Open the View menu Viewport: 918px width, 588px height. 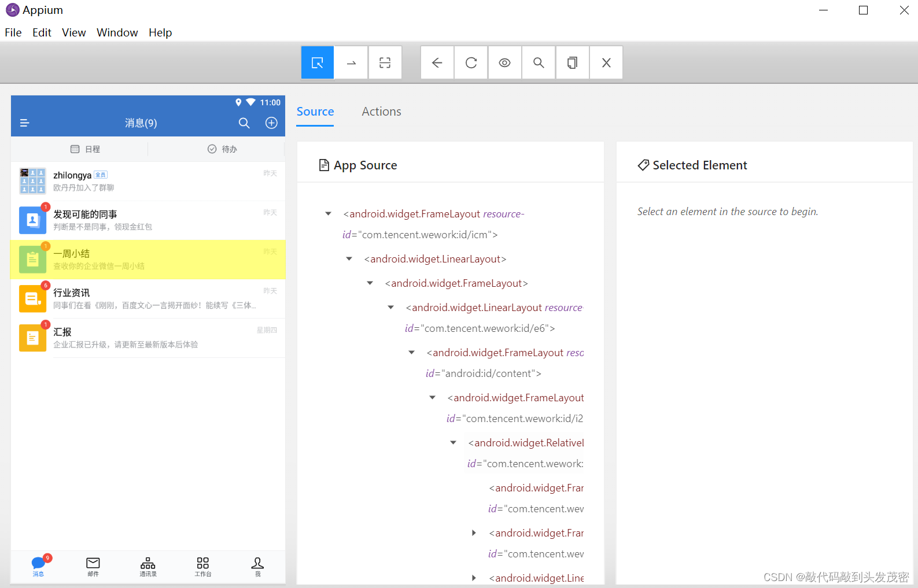74,32
